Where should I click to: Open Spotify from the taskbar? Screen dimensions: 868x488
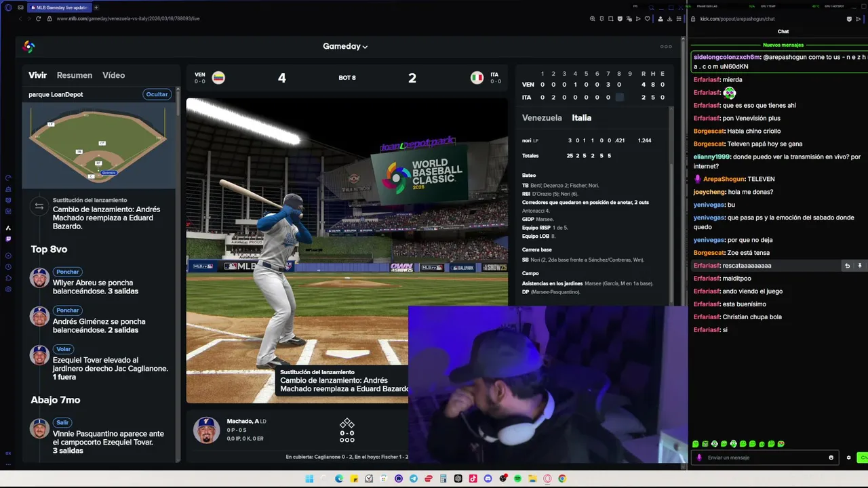tap(517, 479)
